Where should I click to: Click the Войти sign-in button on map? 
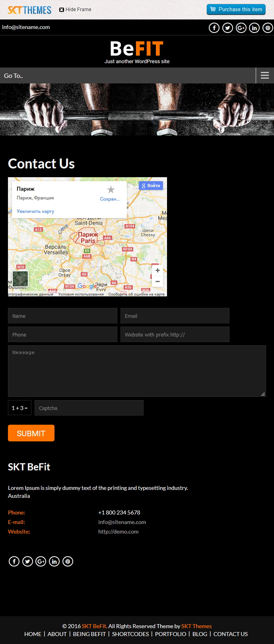[x=151, y=186]
